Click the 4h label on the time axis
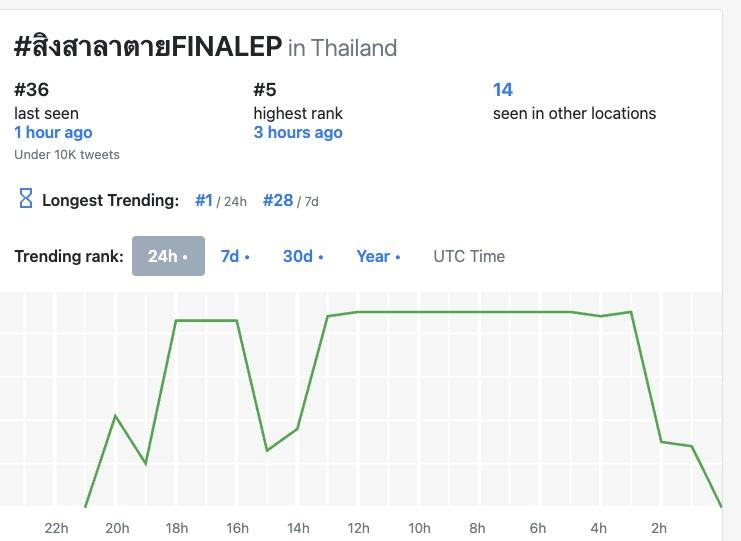The width and height of the screenshot is (741, 541). [x=598, y=528]
